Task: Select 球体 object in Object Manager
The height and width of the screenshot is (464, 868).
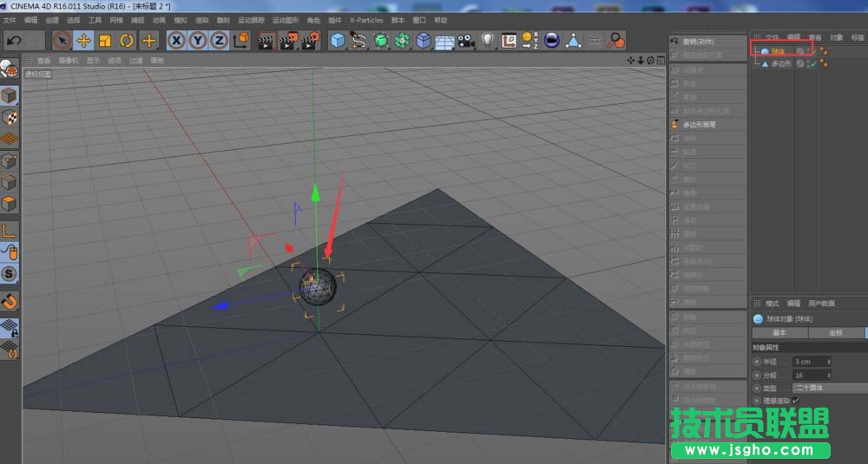Action: point(779,51)
